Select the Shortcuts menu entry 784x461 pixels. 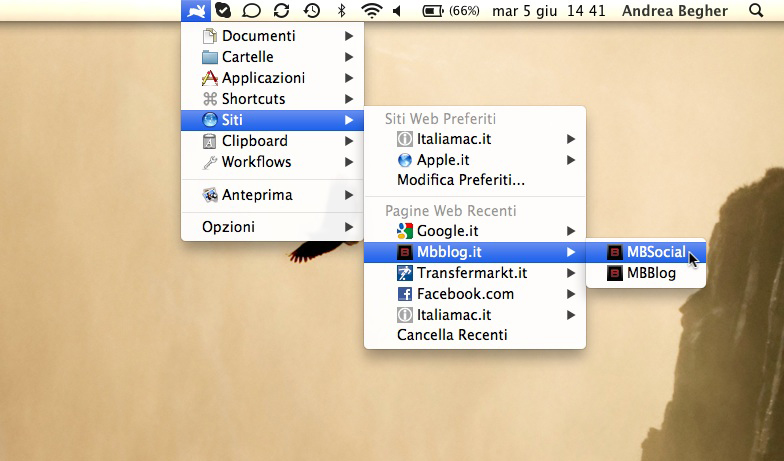[272, 99]
